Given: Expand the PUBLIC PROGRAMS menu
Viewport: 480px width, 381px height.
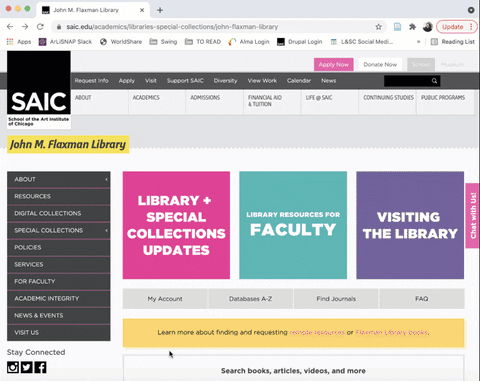Looking at the screenshot, I should (445, 102).
